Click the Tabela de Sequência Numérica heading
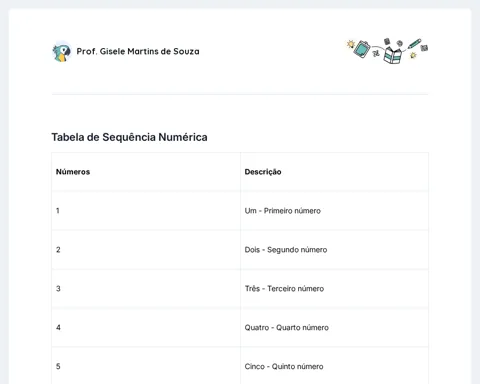This screenshot has height=384, width=480. pyautogui.click(x=129, y=137)
